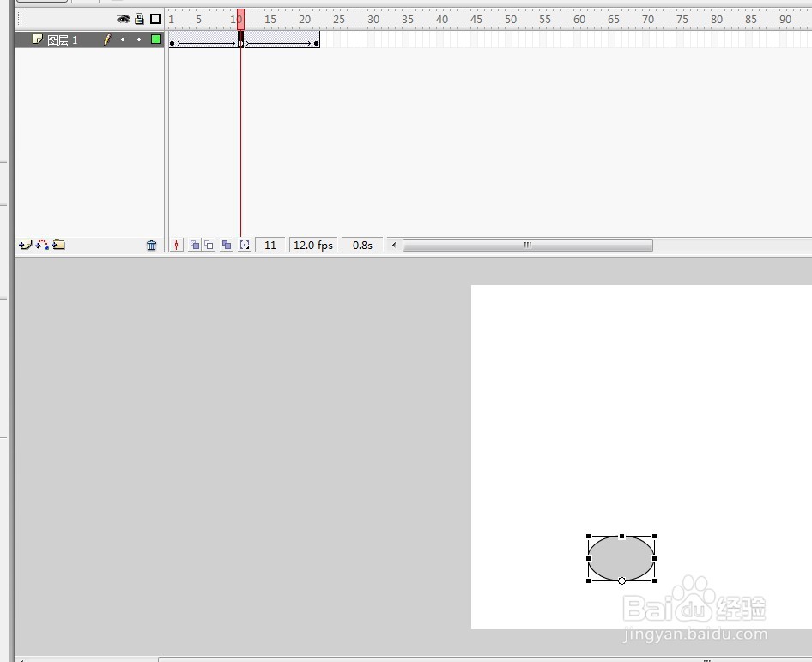The image size is (812, 662).
Task: Click frame 90 on timeline ruler
Action: click(785, 20)
